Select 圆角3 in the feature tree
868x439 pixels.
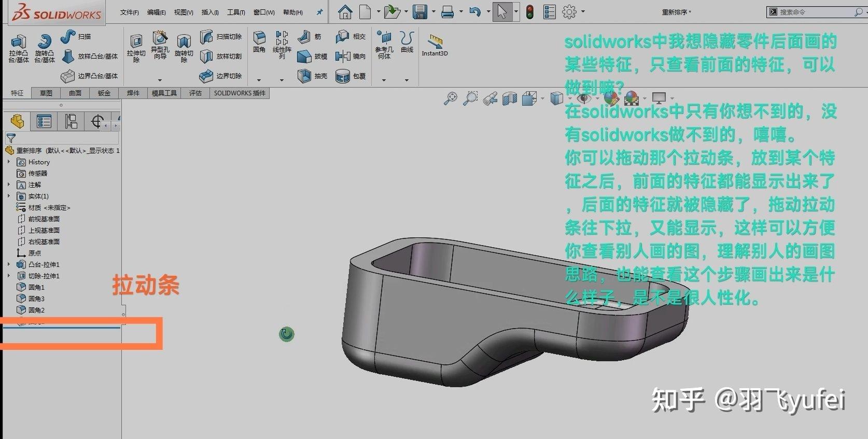point(36,299)
